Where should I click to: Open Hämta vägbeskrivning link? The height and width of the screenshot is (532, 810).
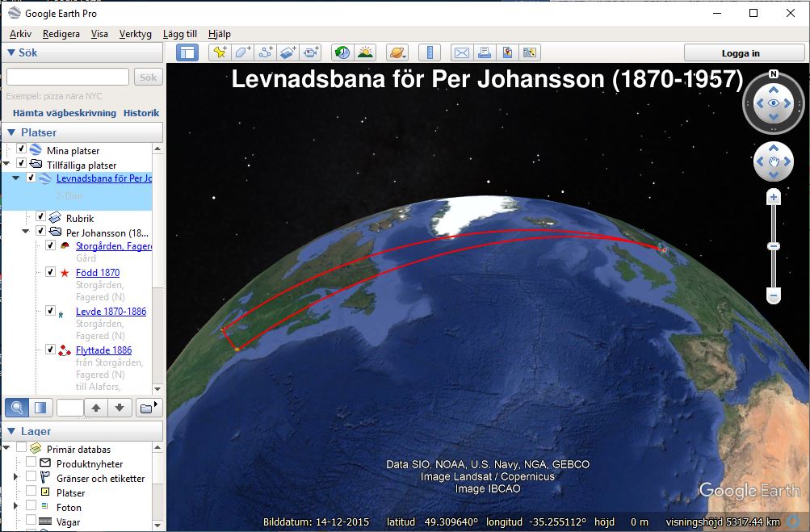65,113
